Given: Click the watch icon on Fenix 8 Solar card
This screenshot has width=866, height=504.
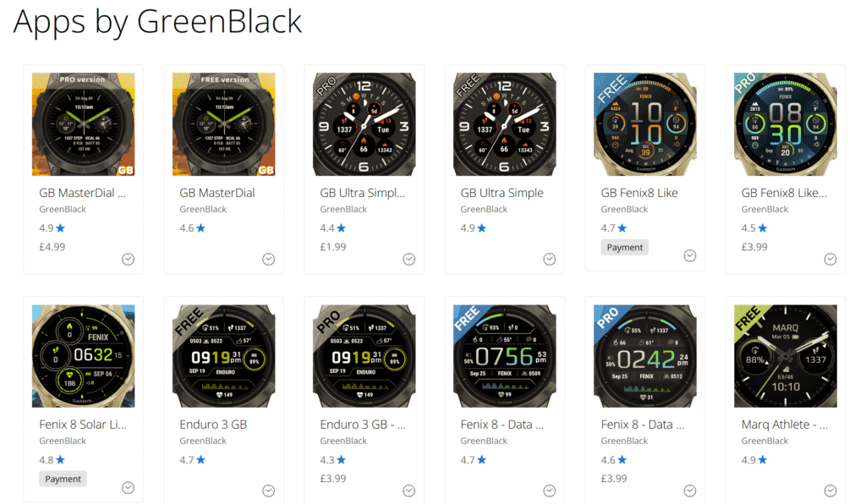Looking at the screenshot, I should 129,487.
